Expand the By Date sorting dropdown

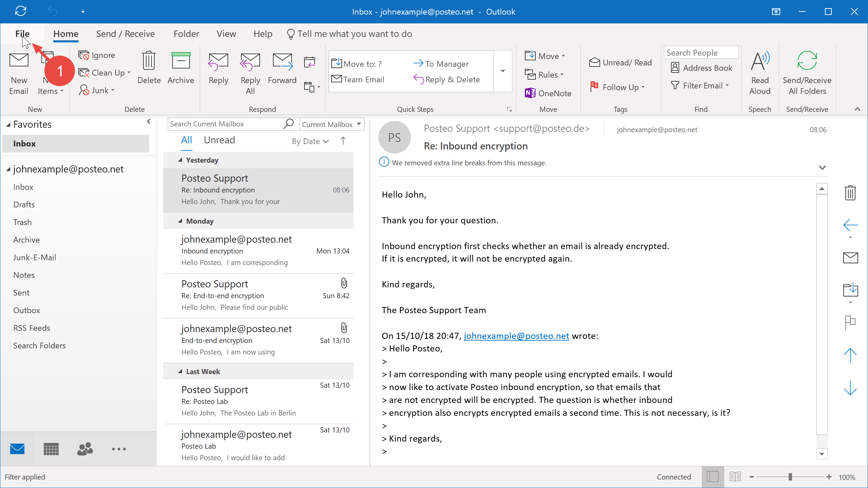pos(310,141)
